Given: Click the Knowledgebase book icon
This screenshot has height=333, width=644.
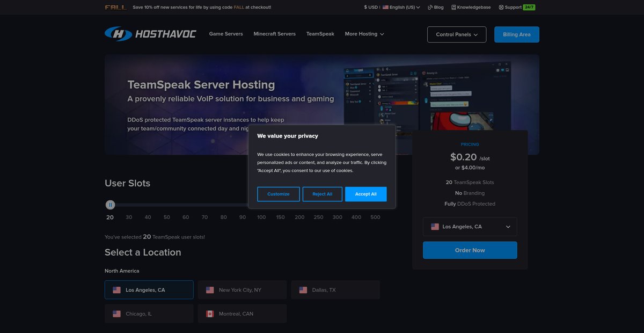Looking at the screenshot, I should pyautogui.click(x=453, y=8).
